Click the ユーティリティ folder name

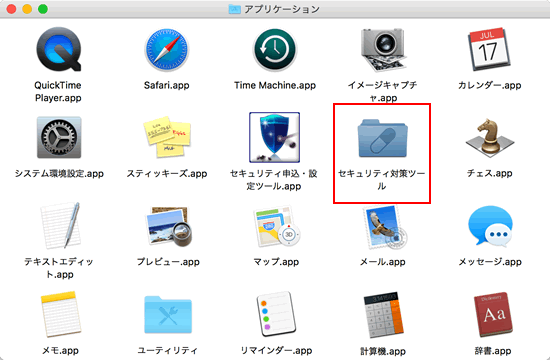point(168,350)
